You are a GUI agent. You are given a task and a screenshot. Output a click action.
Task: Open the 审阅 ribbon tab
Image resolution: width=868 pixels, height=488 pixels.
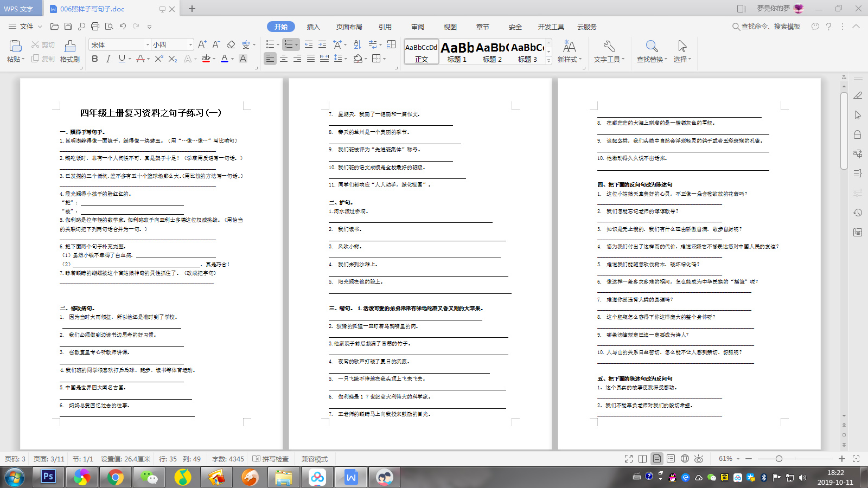coord(418,27)
